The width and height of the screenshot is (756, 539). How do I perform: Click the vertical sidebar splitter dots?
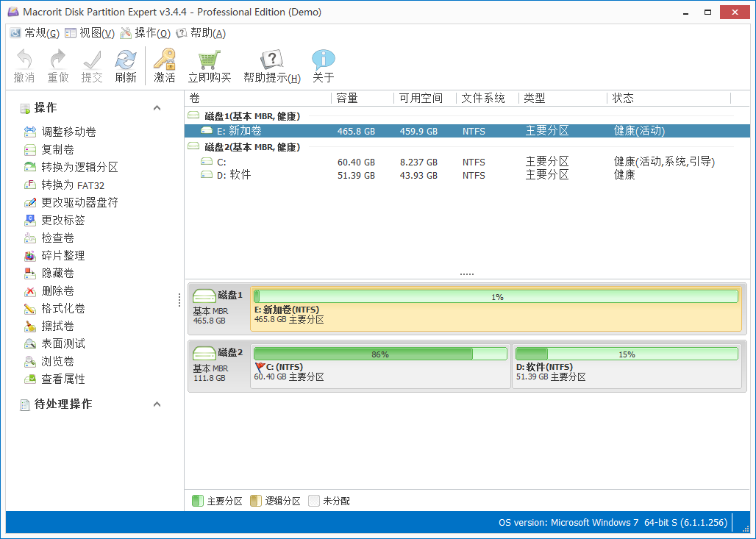179,300
